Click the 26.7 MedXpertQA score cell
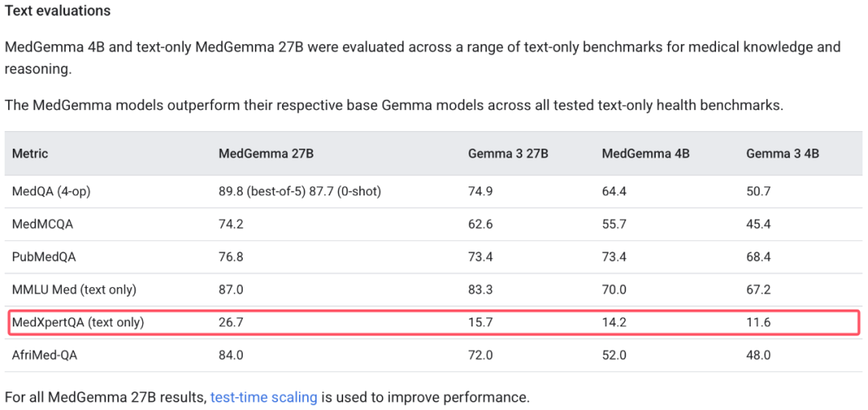This screenshot has height=410, width=868. click(231, 322)
